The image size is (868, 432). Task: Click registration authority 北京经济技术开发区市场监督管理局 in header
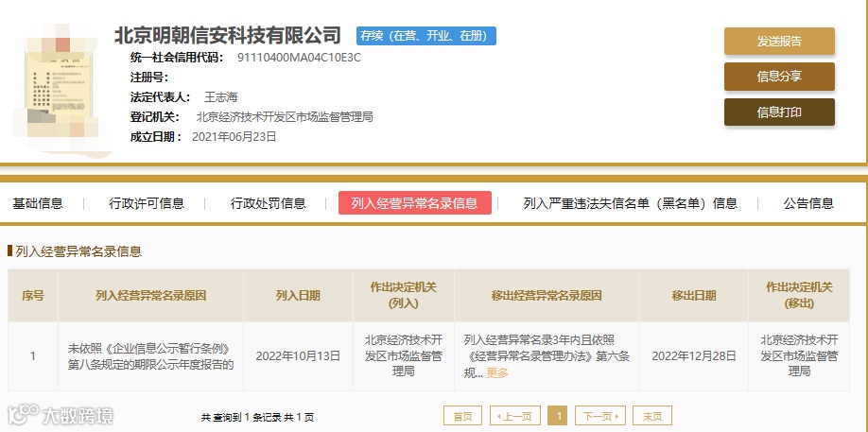tap(285, 116)
